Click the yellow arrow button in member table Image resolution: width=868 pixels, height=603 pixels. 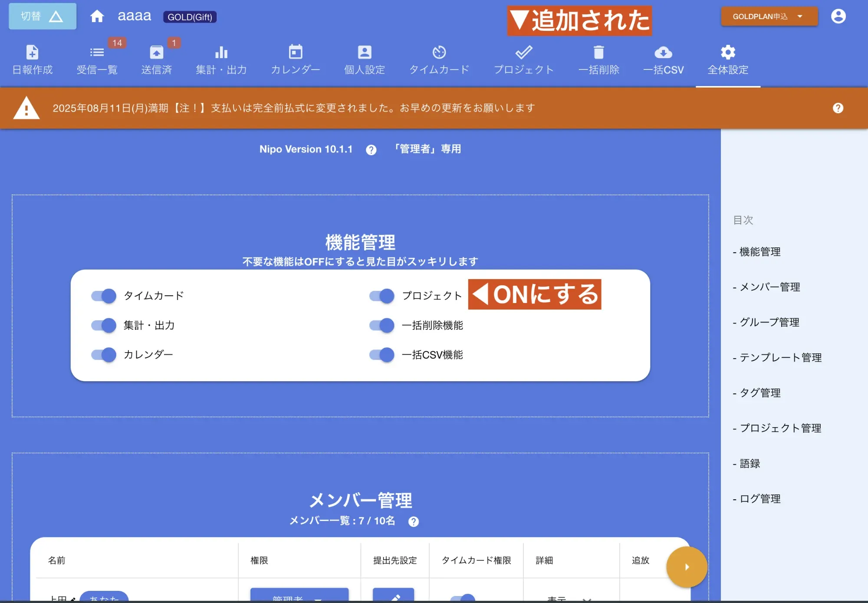[x=686, y=566]
